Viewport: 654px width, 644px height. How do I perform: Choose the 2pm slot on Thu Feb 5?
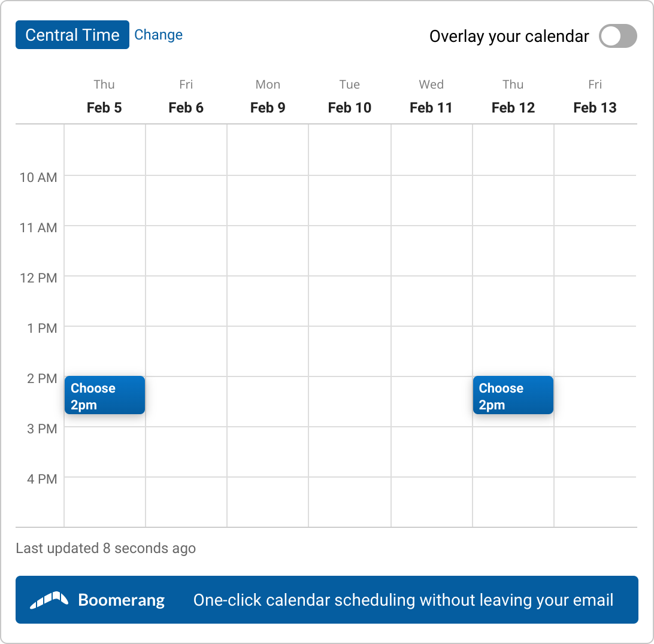(x=104, y=395)
